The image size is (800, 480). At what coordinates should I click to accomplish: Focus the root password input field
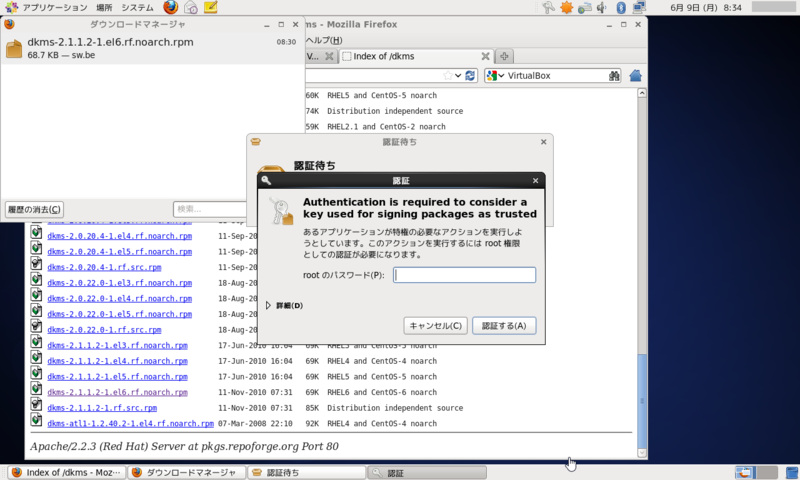coord(464,275)
